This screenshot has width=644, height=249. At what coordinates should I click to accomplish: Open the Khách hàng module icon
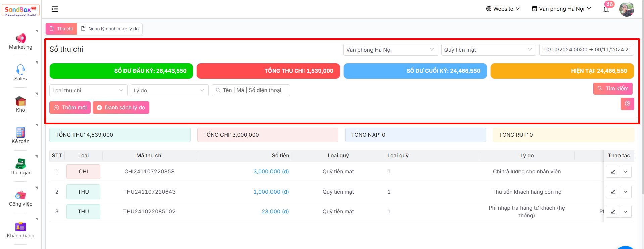20,226
